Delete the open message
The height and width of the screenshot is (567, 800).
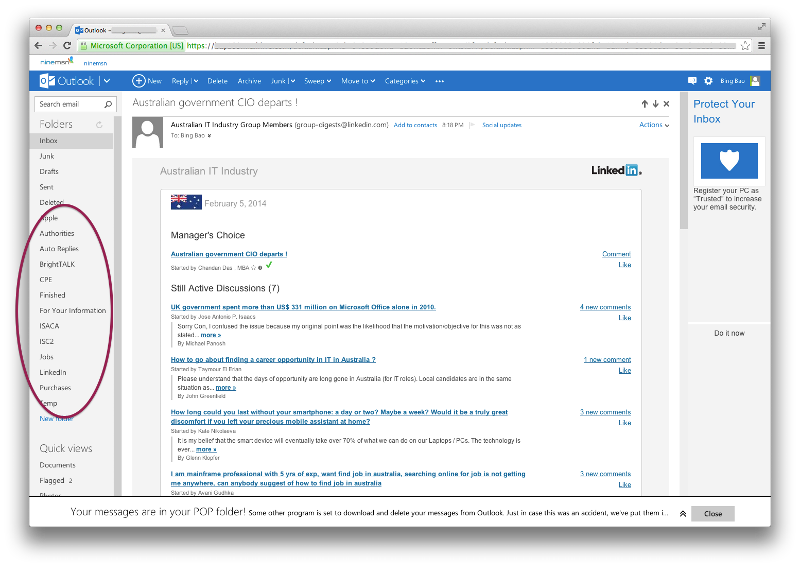coord(217,81)
